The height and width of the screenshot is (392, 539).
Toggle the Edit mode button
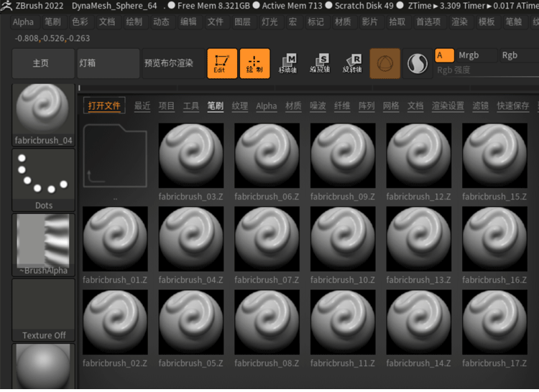(x=222, y=63)
